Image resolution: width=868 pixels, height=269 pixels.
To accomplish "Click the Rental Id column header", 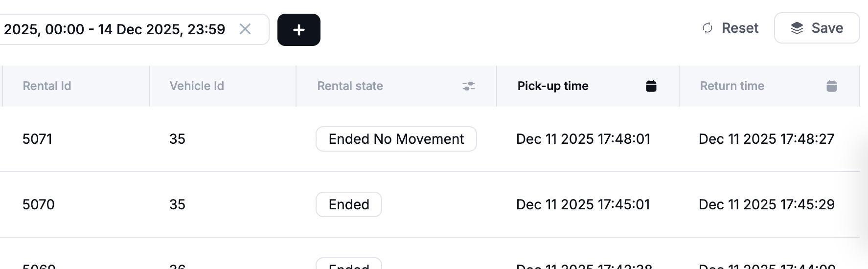I will pyautogui.click(x=47, y=86).
